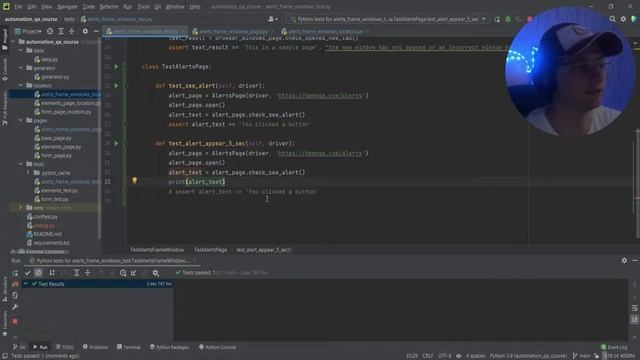Click Python interpreter widget in status bar
This screenshot has height=360, width=640.
click(528, 356)
